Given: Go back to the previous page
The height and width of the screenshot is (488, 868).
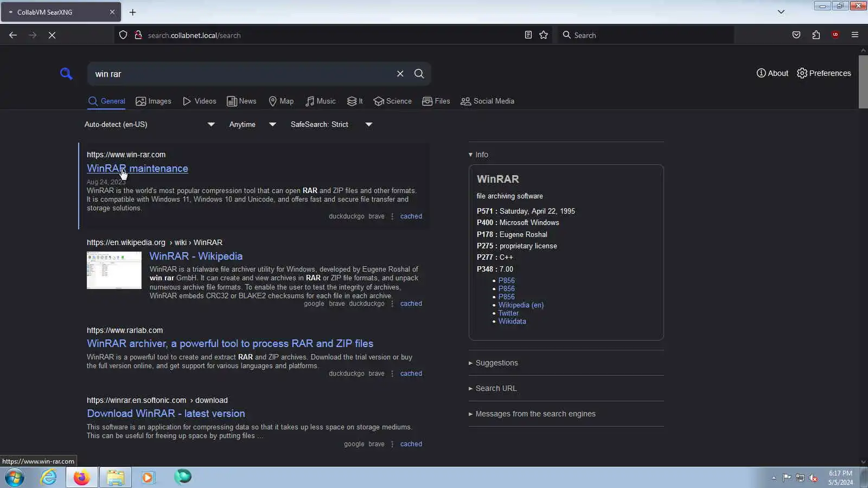Looking at the screenshot, I should pos(13,35).
